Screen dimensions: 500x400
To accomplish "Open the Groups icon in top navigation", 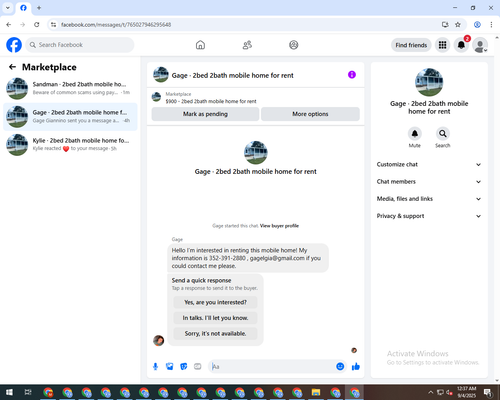I will [x=294, y=45].
